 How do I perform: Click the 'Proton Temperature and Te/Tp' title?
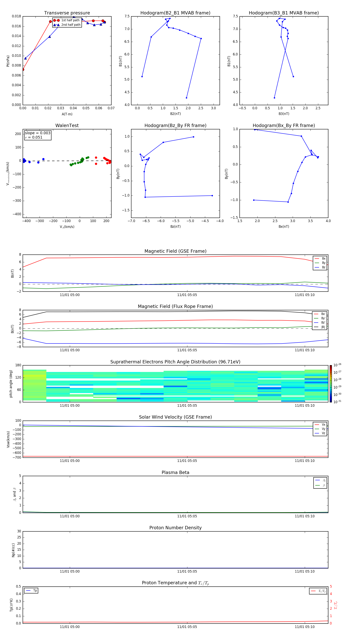tap(175, 583)
